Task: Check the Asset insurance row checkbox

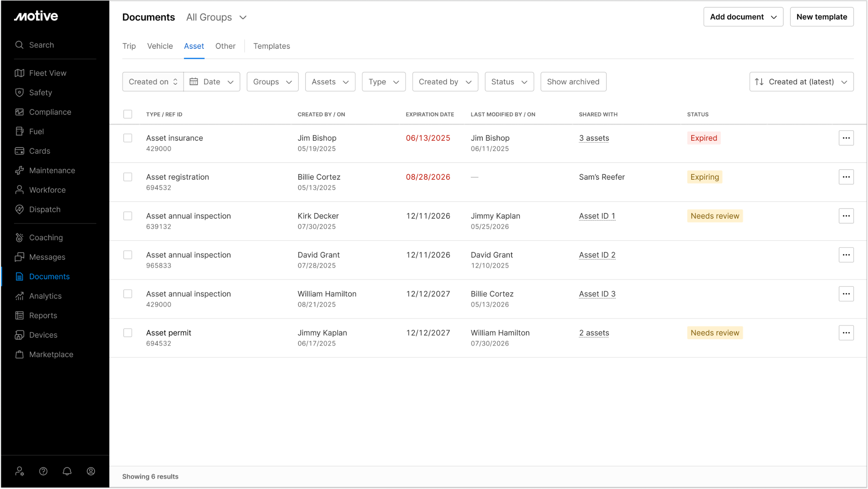Action: click(128, 138)
